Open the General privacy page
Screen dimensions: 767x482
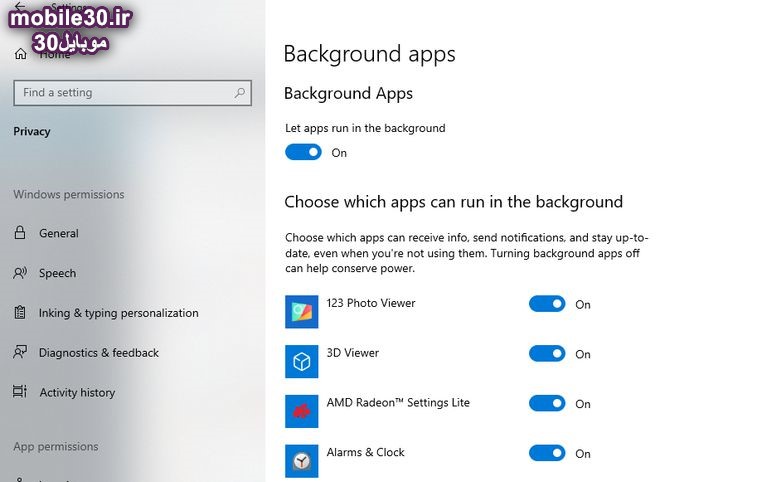[59, 233]
